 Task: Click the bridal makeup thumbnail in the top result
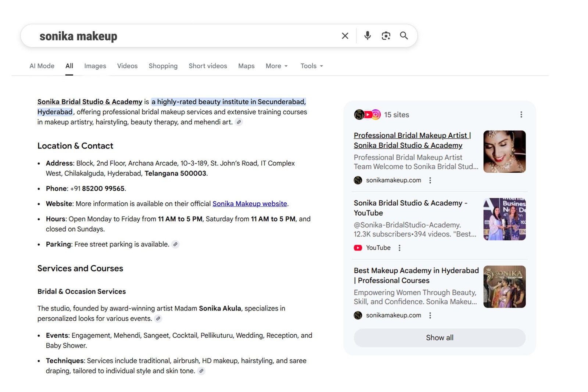pos(504,151)
